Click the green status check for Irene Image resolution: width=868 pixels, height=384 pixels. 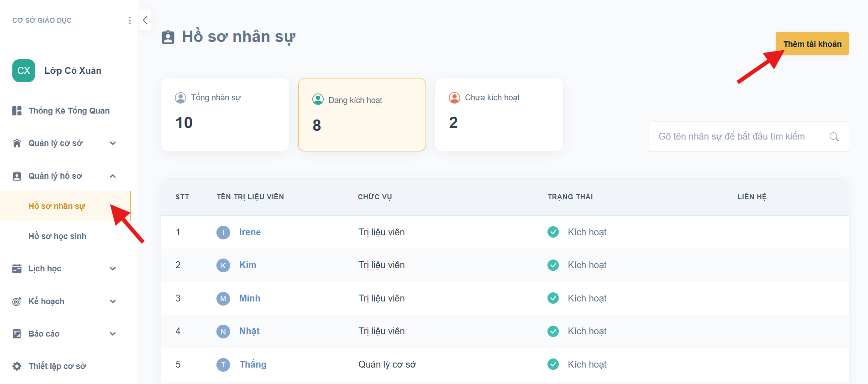553,232
